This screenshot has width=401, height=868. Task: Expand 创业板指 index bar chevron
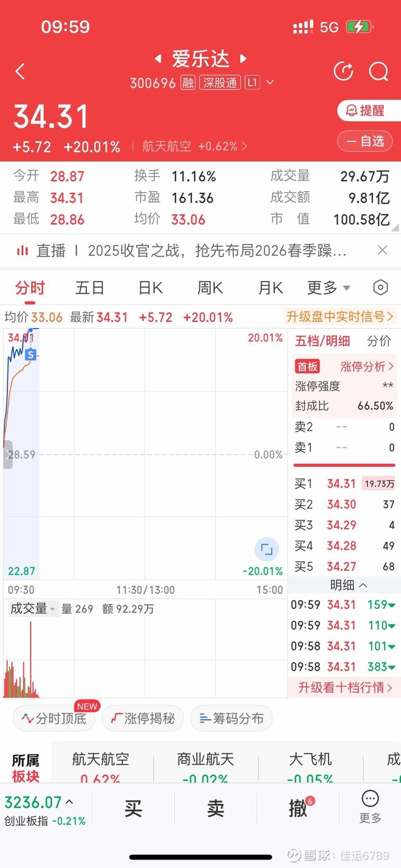70,802
